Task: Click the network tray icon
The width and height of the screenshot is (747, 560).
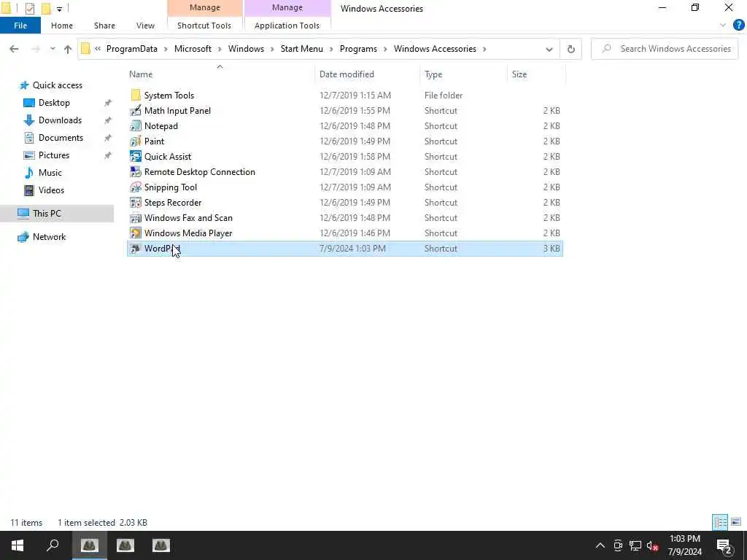Action: point(635,545)
